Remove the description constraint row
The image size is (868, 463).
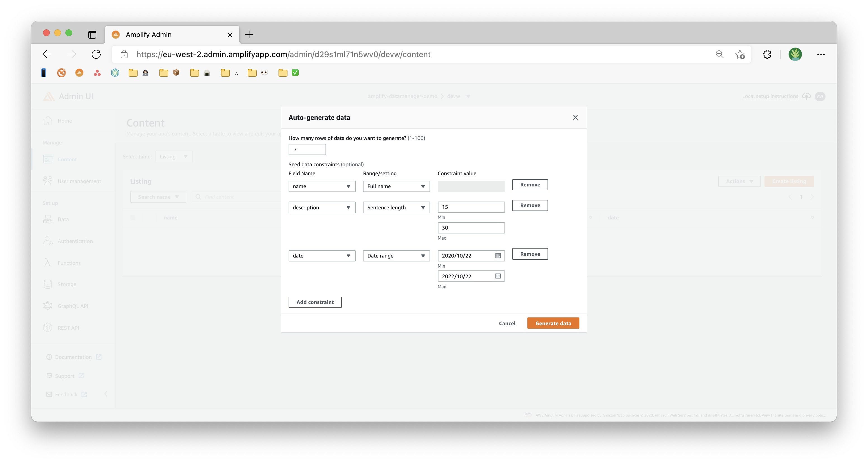[x=530, y=205]
